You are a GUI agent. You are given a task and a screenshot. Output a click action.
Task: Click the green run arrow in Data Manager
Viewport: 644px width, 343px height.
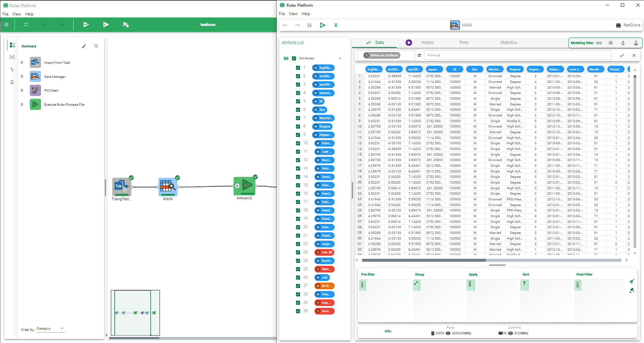[323, 25]
